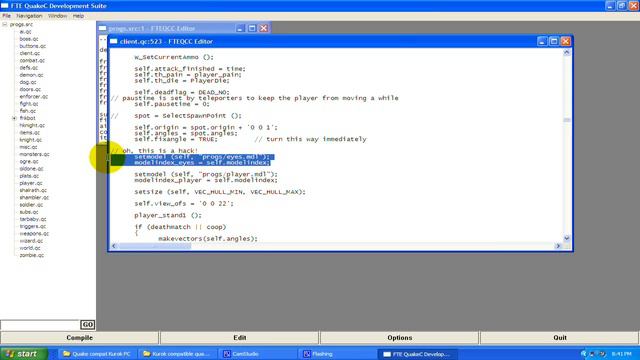Viewport: 640px width, 360px height.
Task: Select progs.src root label
Action: (21, 24)
